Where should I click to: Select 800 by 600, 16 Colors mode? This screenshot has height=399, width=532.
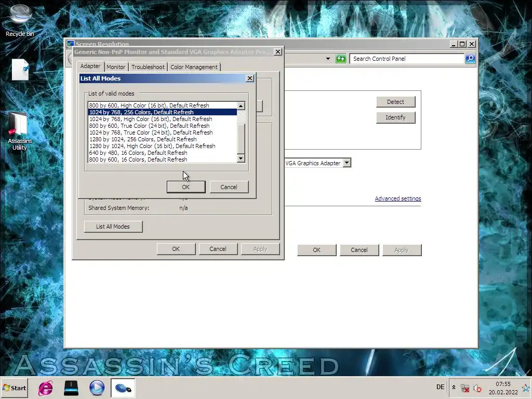point(163,159)
